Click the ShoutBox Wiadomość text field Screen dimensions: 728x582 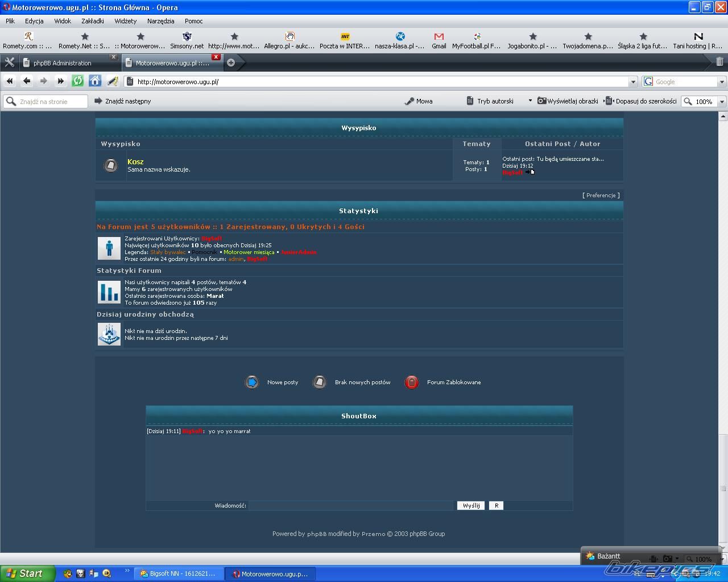[x=351, y=505]
